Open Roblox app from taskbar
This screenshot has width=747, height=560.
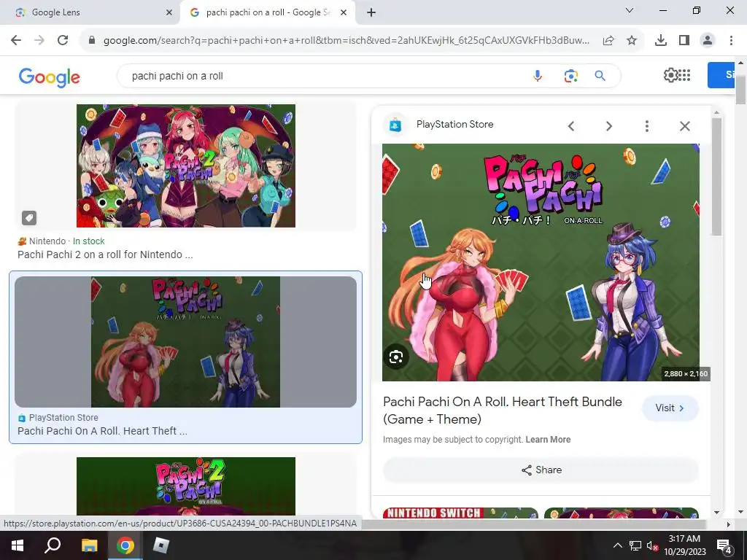(160, 545)
